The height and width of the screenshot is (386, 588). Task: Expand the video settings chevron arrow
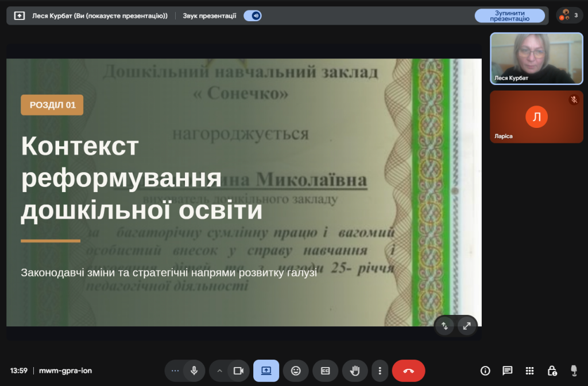(219, 371)
